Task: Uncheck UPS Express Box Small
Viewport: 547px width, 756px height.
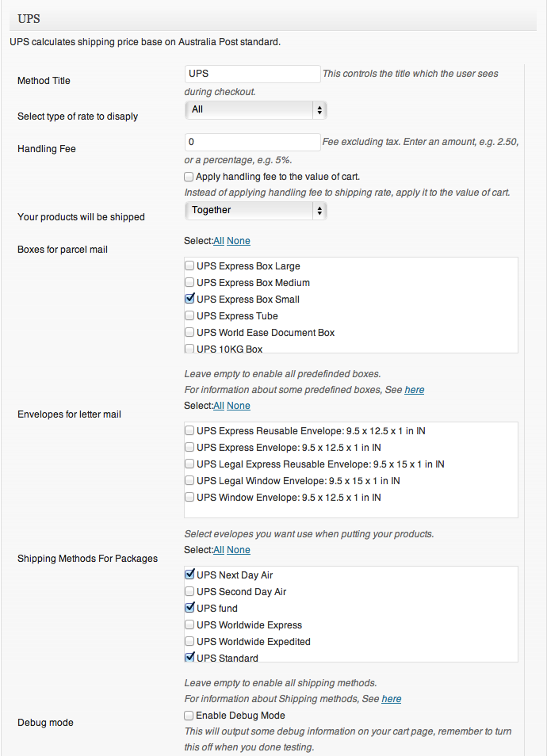Action: coord(189,300)
